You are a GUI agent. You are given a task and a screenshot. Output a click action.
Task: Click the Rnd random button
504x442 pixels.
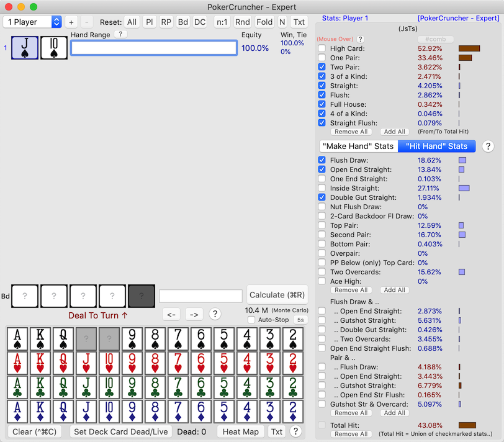pyautogui.click(x=242, y=22)
